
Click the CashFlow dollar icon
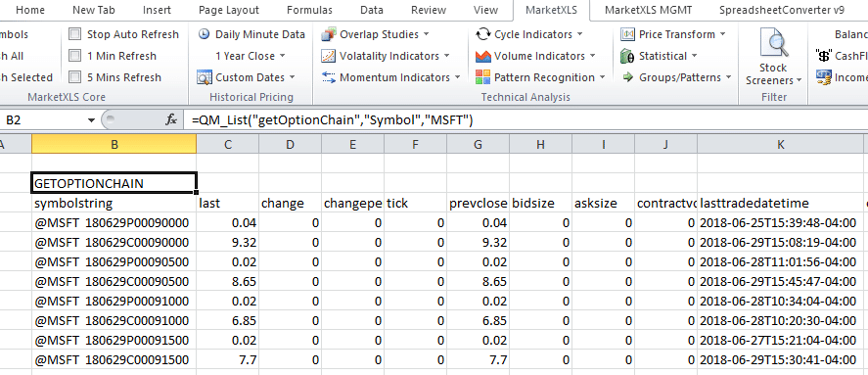click(823, 56)
